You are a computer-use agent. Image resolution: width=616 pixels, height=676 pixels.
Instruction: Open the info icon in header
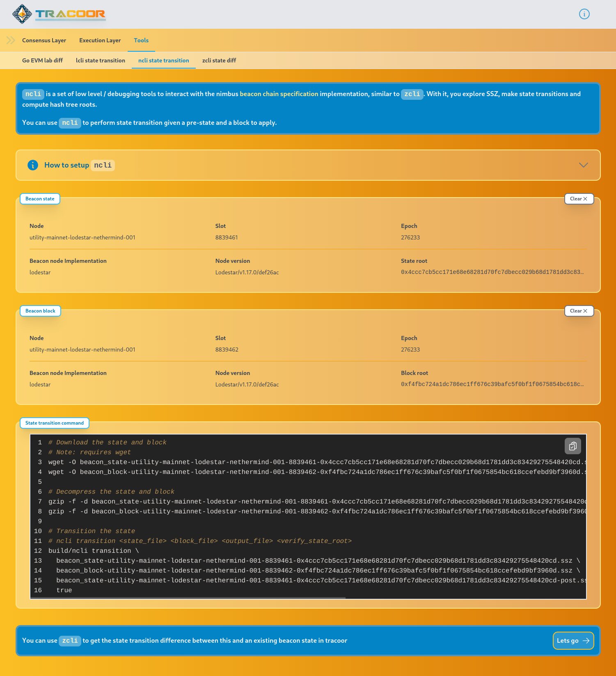[x=584, y=14]
